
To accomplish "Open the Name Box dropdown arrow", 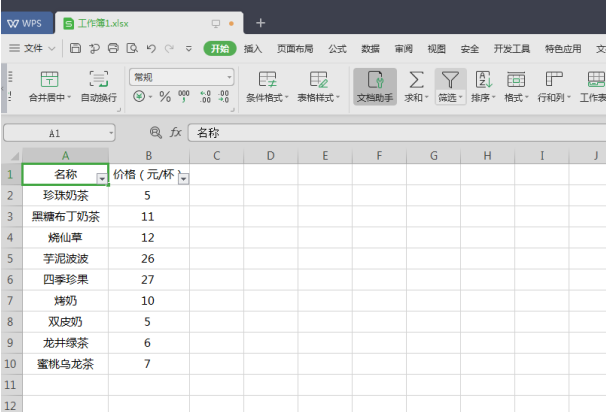I will [111, 133].
